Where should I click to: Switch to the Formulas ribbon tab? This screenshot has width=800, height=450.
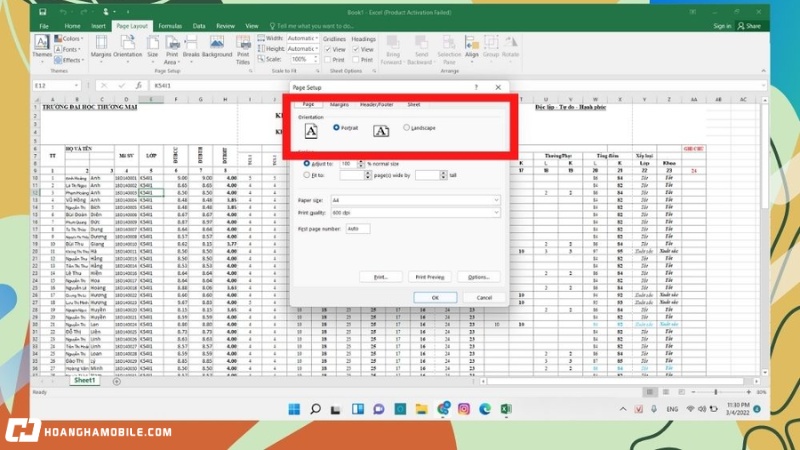(170, 26)
